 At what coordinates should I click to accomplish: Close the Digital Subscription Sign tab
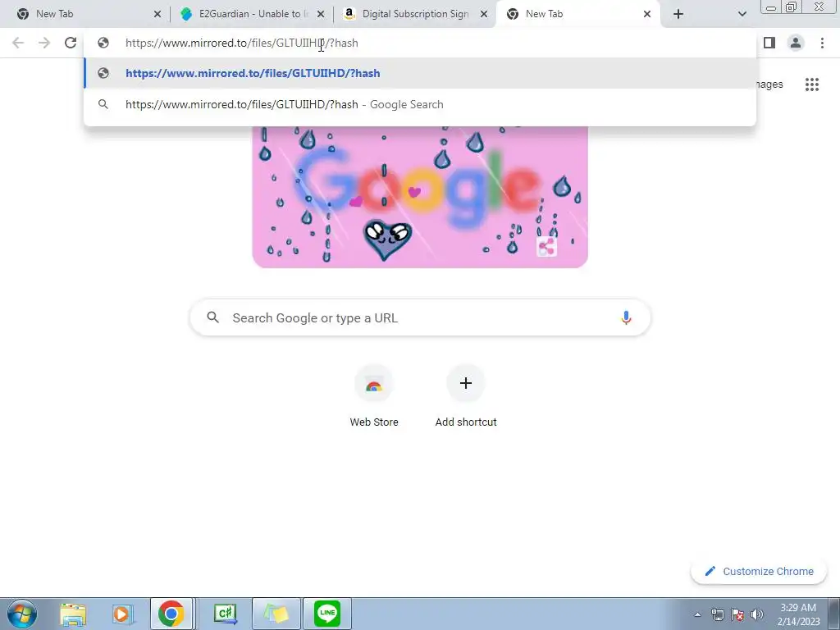(484, 14)
